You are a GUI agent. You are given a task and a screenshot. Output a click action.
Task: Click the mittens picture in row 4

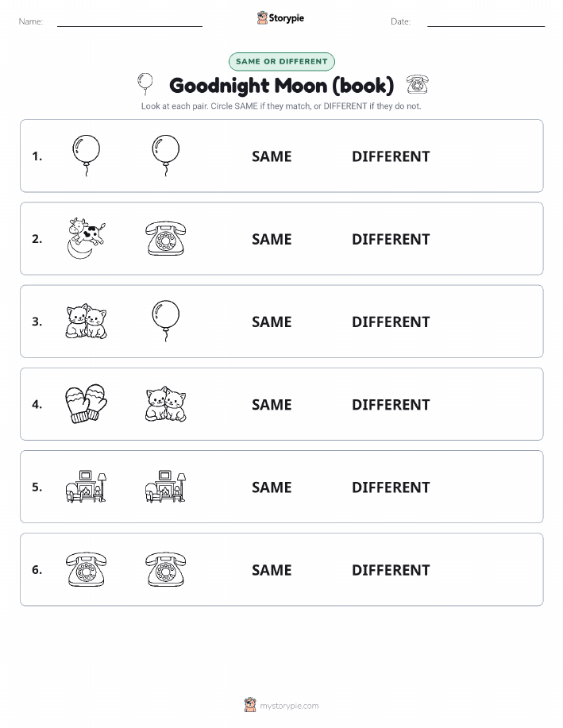86,403
